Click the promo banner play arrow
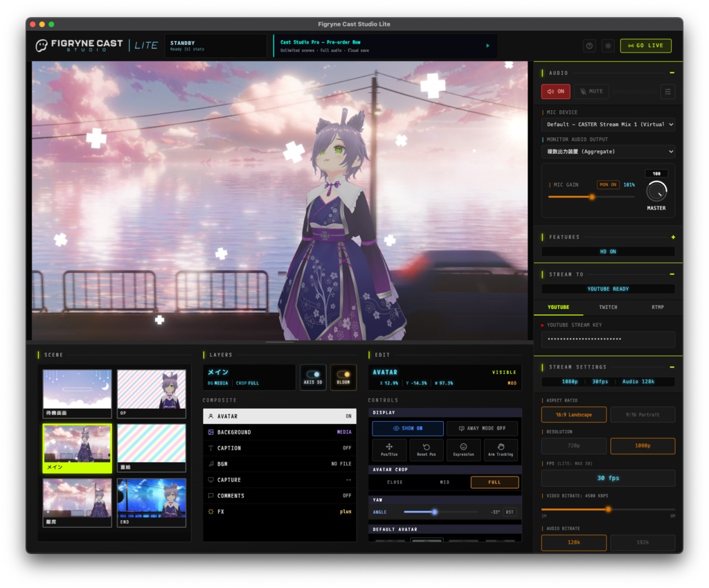Screen dimensions: 709x588 [x=487, y=46]
